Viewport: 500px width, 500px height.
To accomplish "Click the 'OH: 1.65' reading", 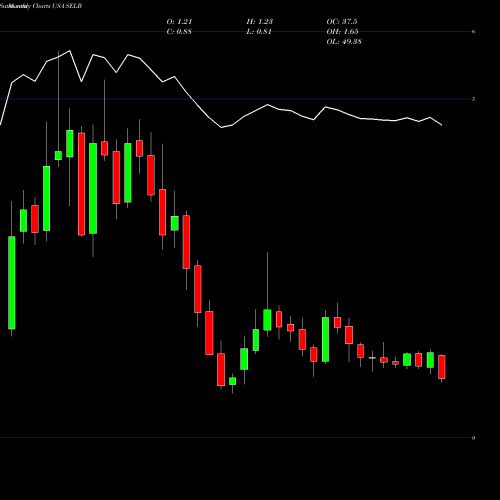I will tap(342, 32).
